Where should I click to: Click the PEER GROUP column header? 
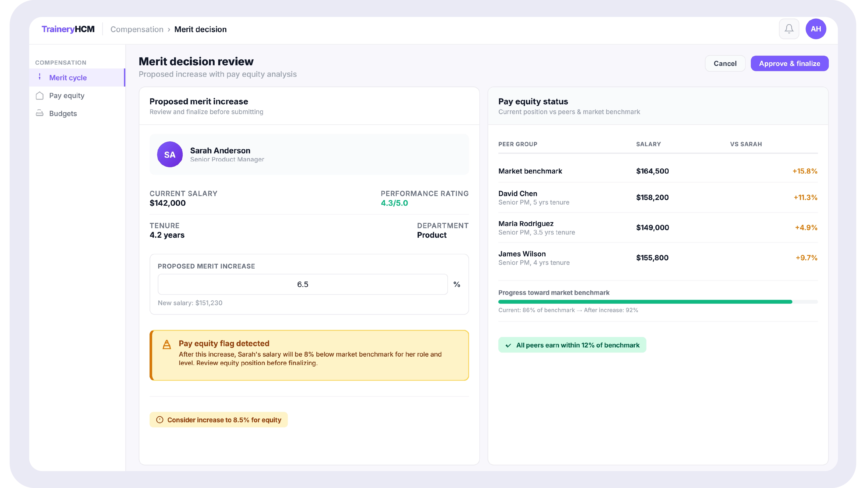point(518,144)
